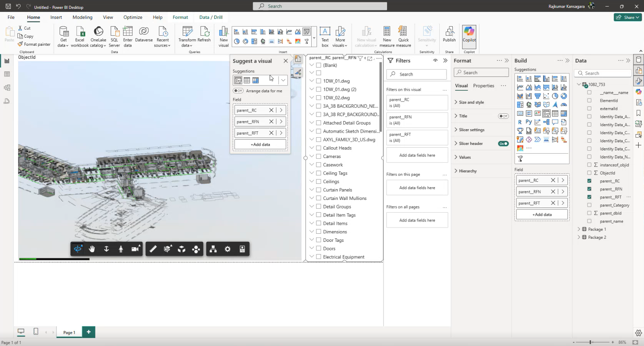This screenshot has height=346, width=644.
Task: Expand the Package 1 table
Action: tap(579, 229)
